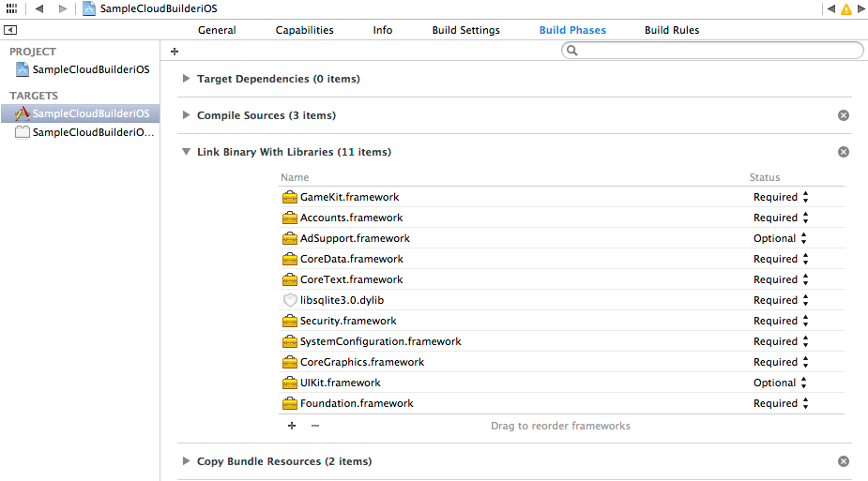This screenshot has height=481, width=868.
Task: Hide the project and targets list
Action: 10,30
